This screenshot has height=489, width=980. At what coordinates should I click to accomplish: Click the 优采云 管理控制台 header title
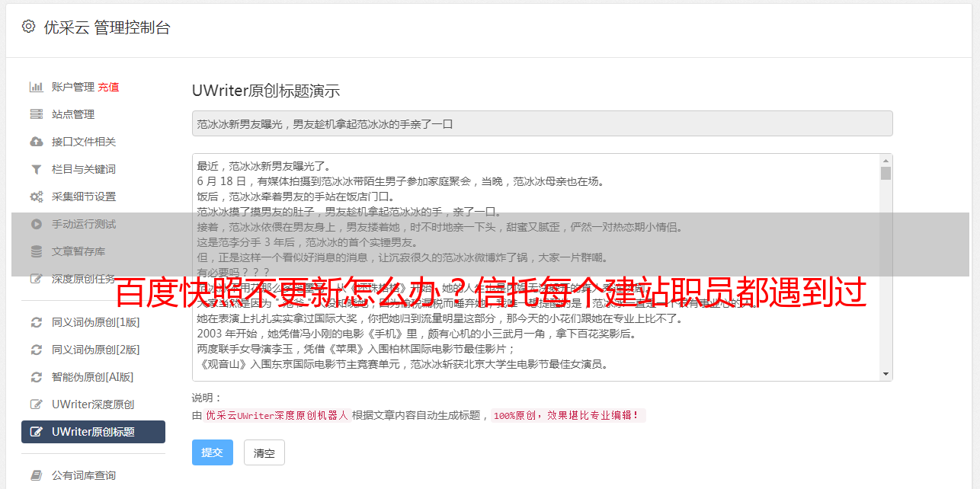[x=107, y=27]
